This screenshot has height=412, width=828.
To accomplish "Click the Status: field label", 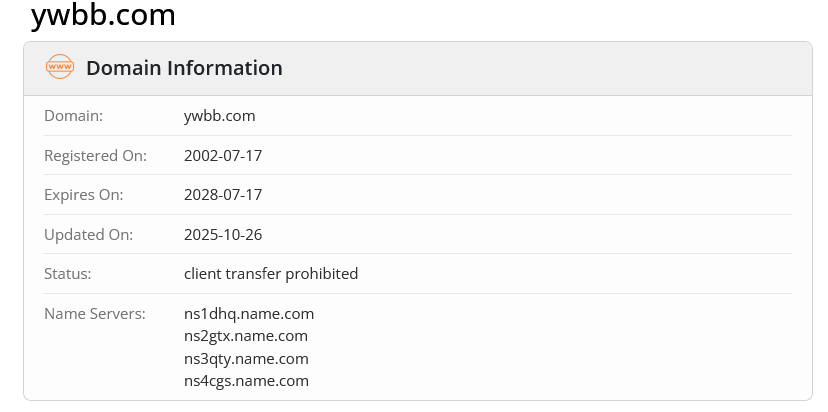I will click(68, 274).
